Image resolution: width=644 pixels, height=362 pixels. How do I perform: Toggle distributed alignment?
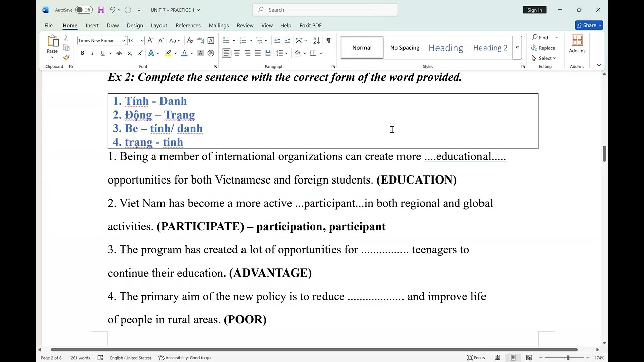coord(268,53)
